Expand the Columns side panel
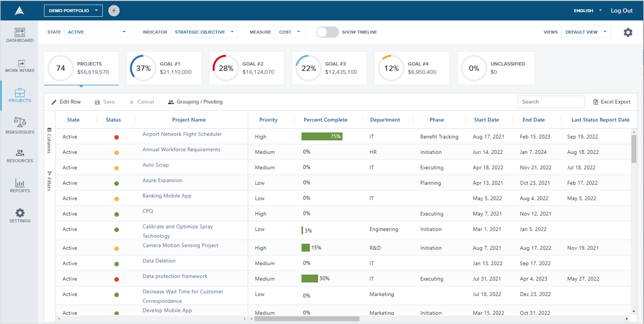The height and width of the screenshot is (324, 644). pos(49,145)
